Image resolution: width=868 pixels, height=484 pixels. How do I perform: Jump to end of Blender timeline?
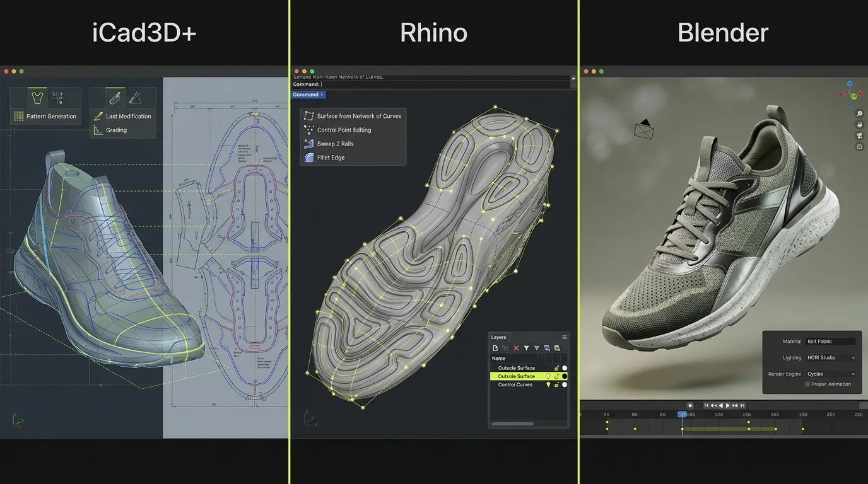(x=742, y=405)
